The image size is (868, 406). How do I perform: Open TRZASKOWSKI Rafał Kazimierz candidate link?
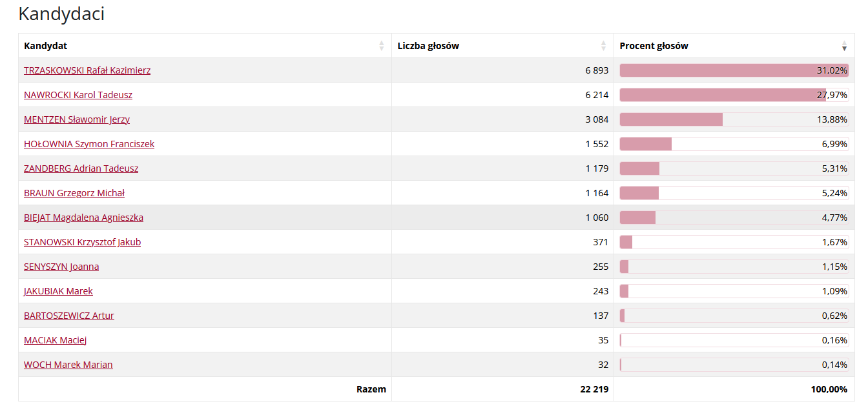(87, 70)
